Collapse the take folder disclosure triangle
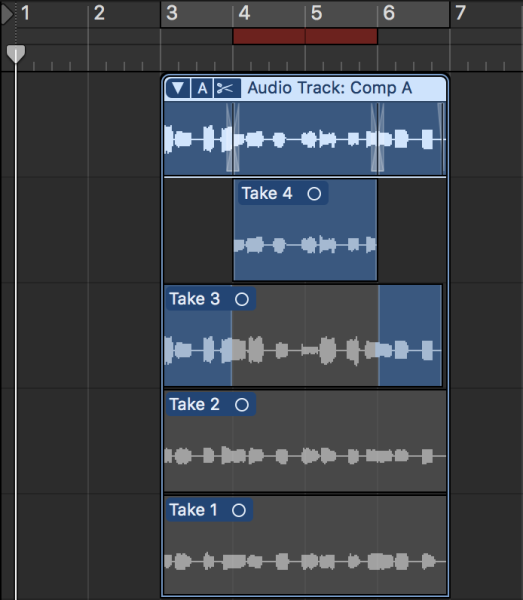The height and width of the screenshot is (600, 523). click(178, 88)
